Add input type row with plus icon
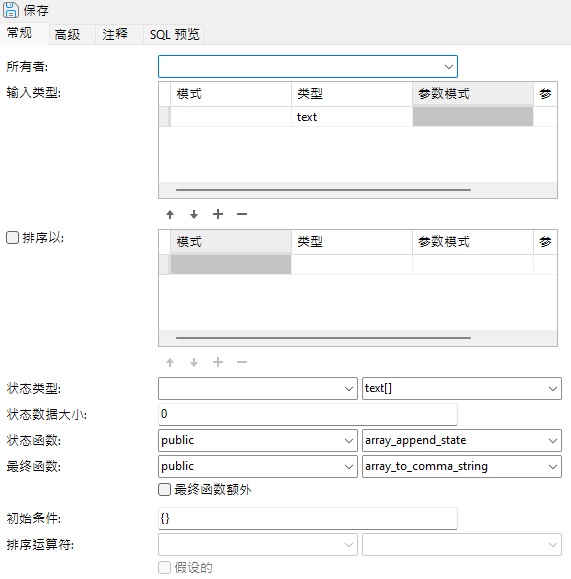This screenshot has width=571, height=579. pos(218,214)
